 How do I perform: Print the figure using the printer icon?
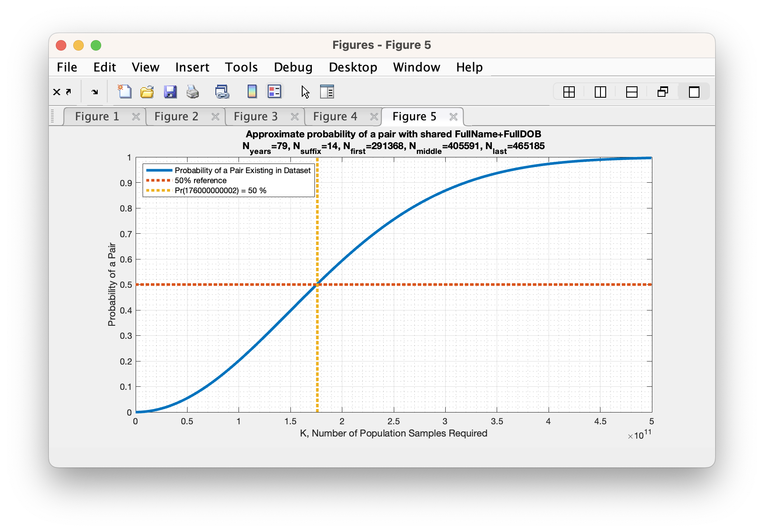click(x=192, y=92)
